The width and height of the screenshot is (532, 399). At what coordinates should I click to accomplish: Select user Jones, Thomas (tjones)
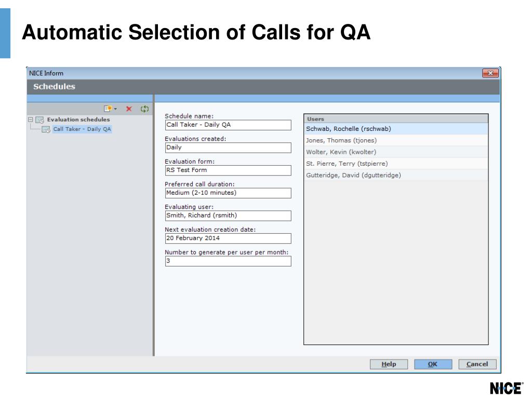396,140
